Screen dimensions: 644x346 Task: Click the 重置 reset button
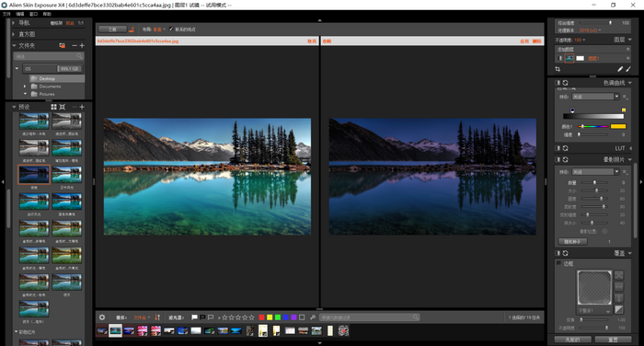pyautogui.click(x=614, y=340)
